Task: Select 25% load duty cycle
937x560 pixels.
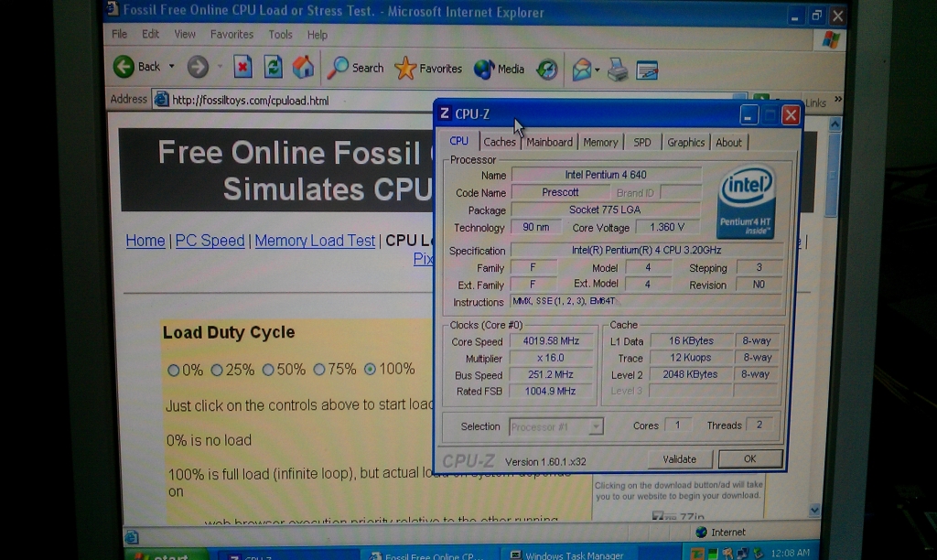Action: tap(216, 371)
